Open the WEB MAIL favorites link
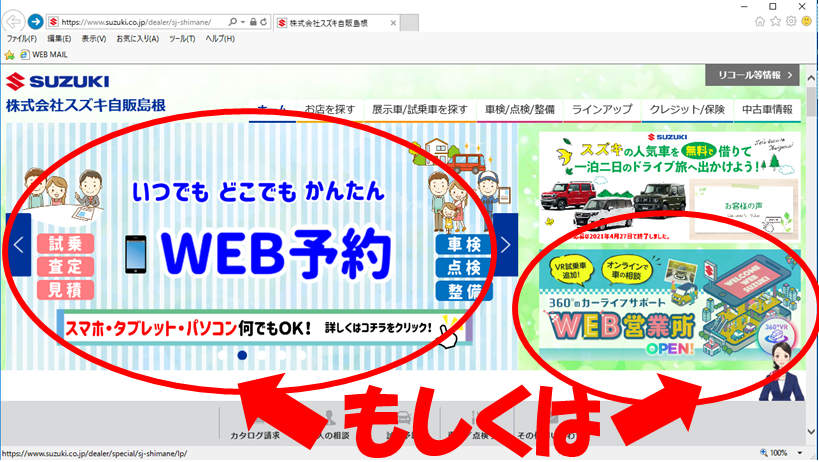819x462 pixels. point(43,55)
